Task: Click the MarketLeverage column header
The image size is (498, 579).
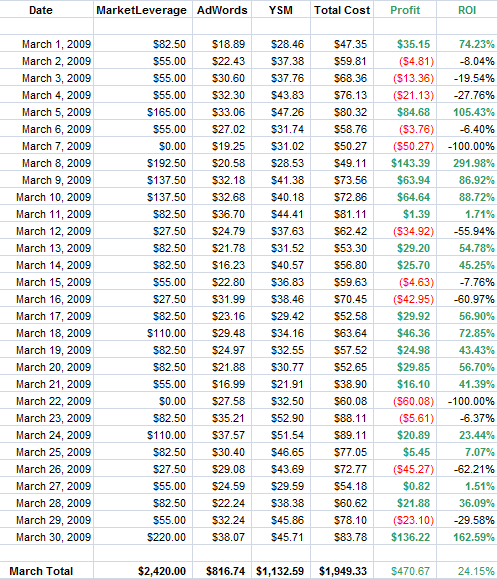Action: [142, 10]
